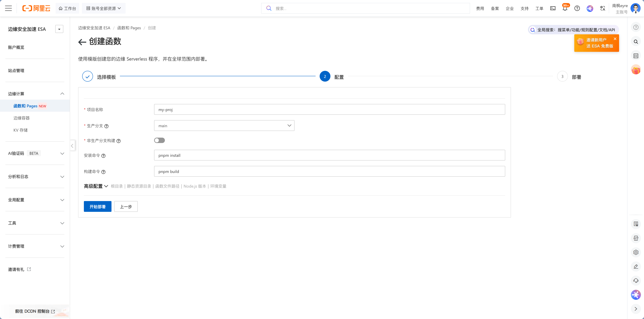Open 账号全部资源 dropdown in top bar
Screen dimensions: 644x319
coord(104,8)
